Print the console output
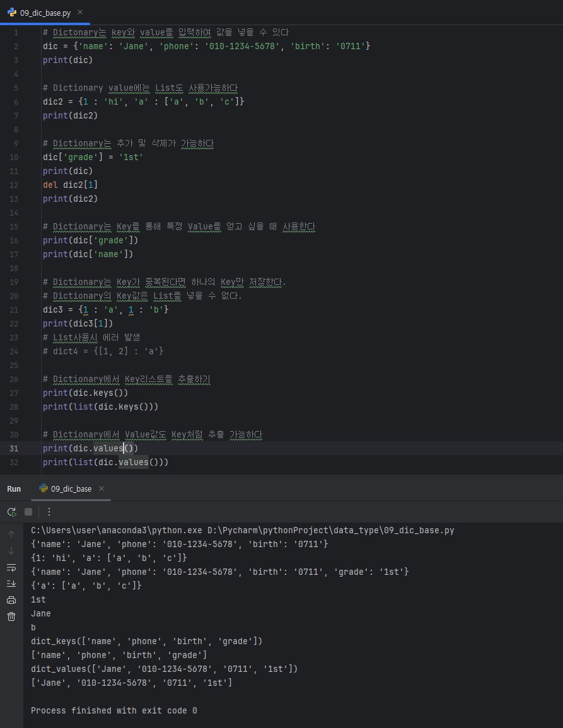The image size is (563, 728). coord(11,600)
